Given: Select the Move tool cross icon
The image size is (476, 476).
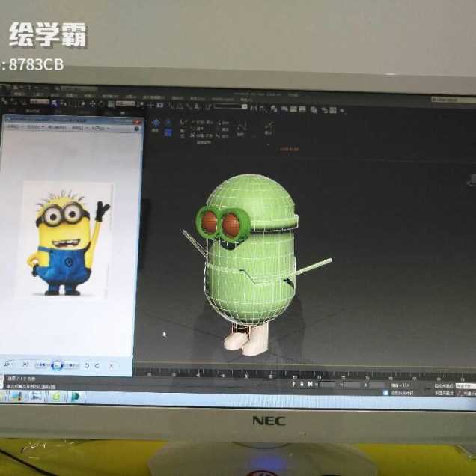Looking at the screenshot, I should click(92, 104).
